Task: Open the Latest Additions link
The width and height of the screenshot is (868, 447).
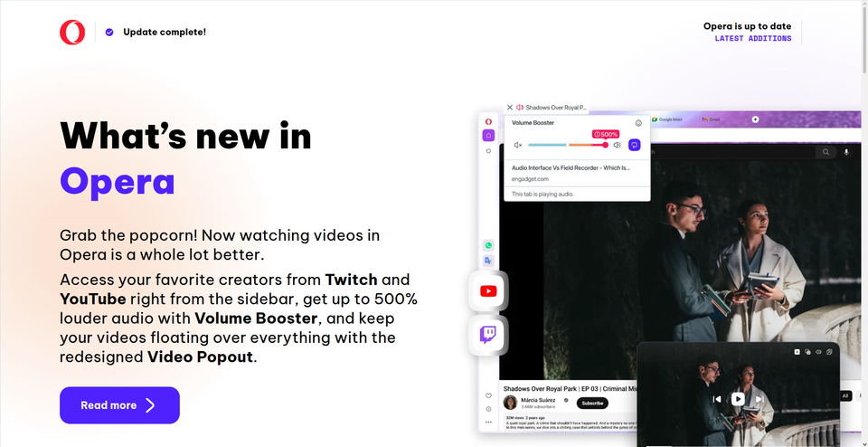Action: (752, 39)
